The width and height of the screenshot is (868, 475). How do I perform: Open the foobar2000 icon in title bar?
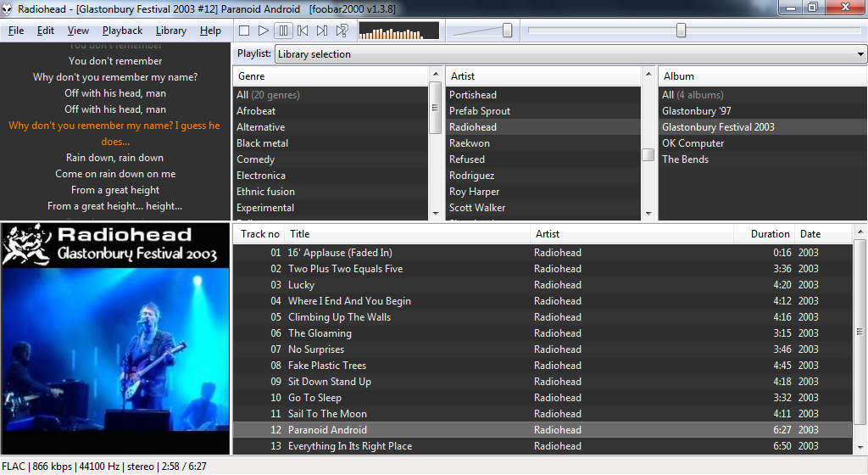[7, 8]
